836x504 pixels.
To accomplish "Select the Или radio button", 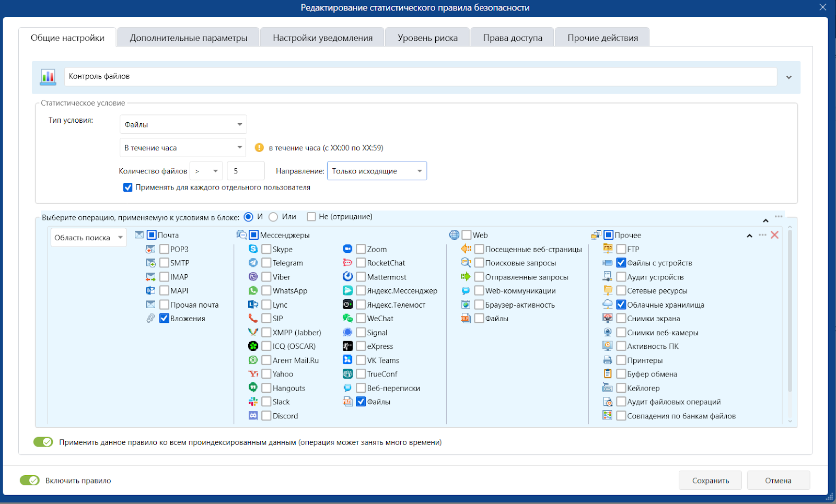I will coord(273,217).
